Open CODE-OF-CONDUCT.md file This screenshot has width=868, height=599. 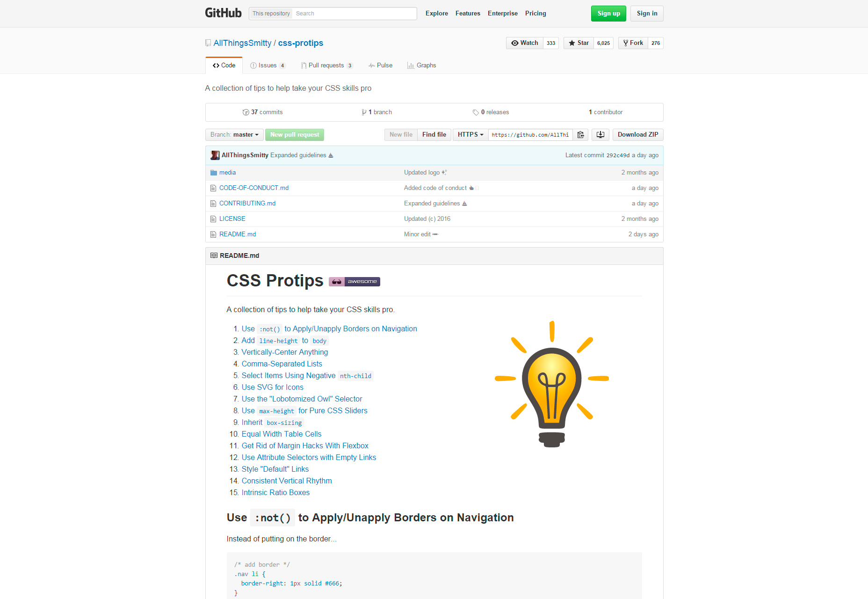click(x=254, y=188)
